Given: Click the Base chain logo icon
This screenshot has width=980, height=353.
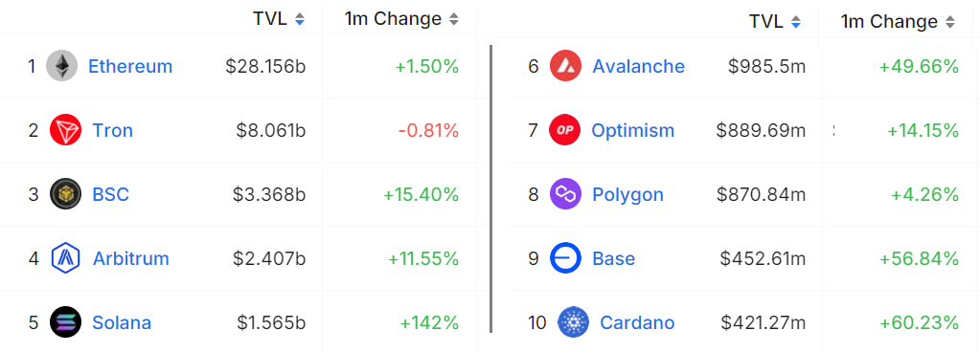Looking at the screenshot, I should [565, 258].
